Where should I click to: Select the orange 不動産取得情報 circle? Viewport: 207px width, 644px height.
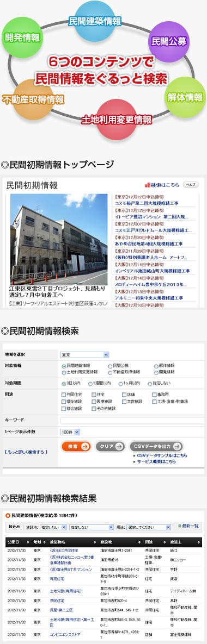click(33, 99)
